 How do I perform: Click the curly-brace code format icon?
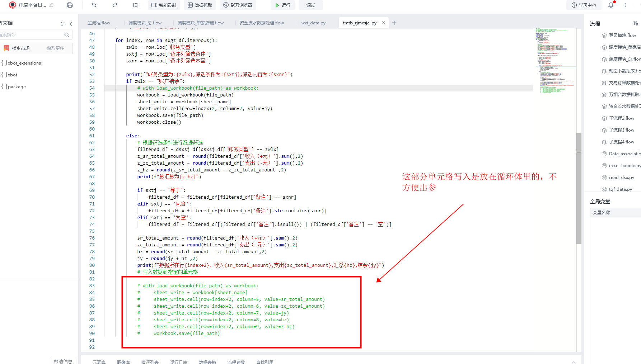[x=135, y=5]
